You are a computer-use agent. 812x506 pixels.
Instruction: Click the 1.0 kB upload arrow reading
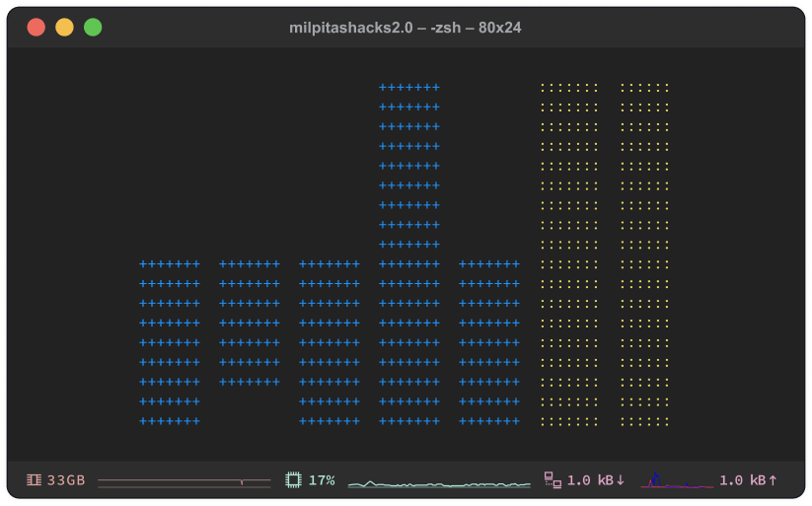tap(748, 480)
